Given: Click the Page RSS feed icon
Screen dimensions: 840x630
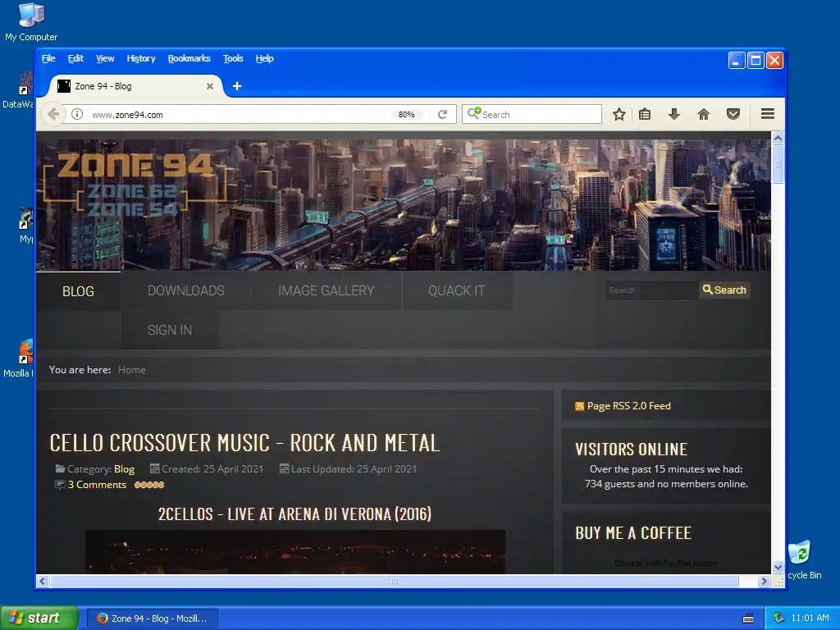Looking at the screenshot, I should point(579,407).
